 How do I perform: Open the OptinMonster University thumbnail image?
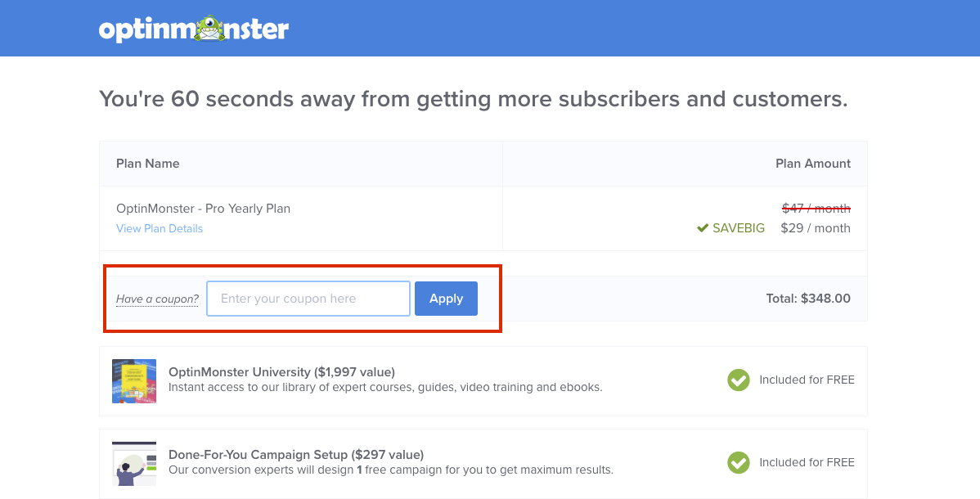click(x=134, y=381)
